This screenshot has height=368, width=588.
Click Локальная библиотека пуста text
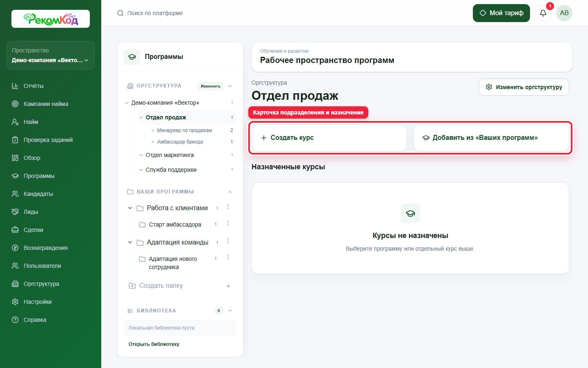click(161, 328)
